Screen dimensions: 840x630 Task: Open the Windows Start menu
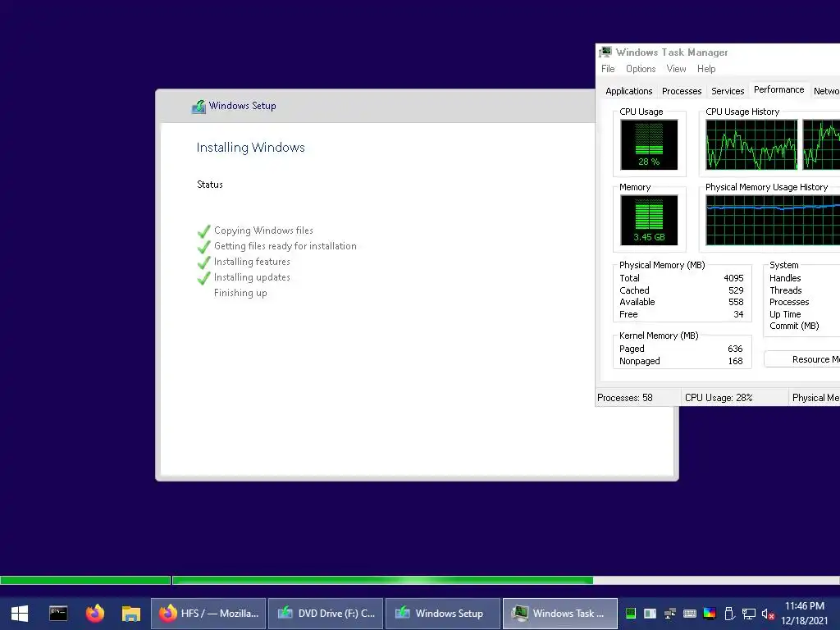pos(20,614)
